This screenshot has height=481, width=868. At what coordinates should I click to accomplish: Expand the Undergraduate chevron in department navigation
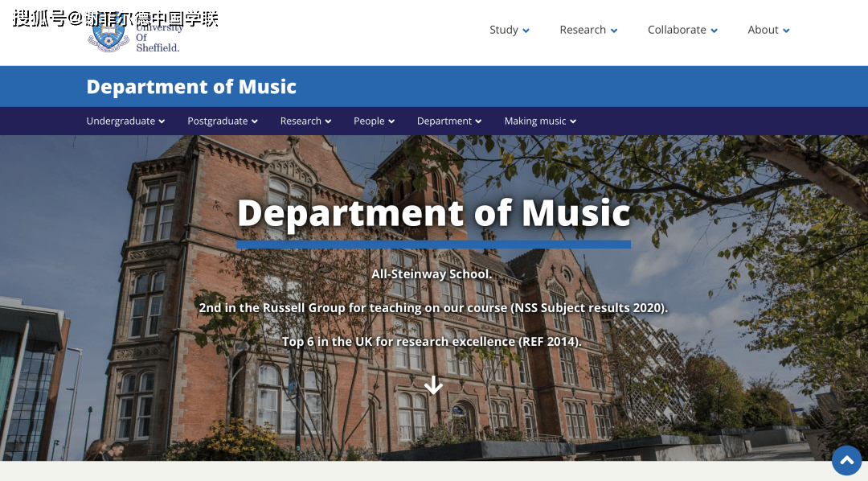(162, 121)
